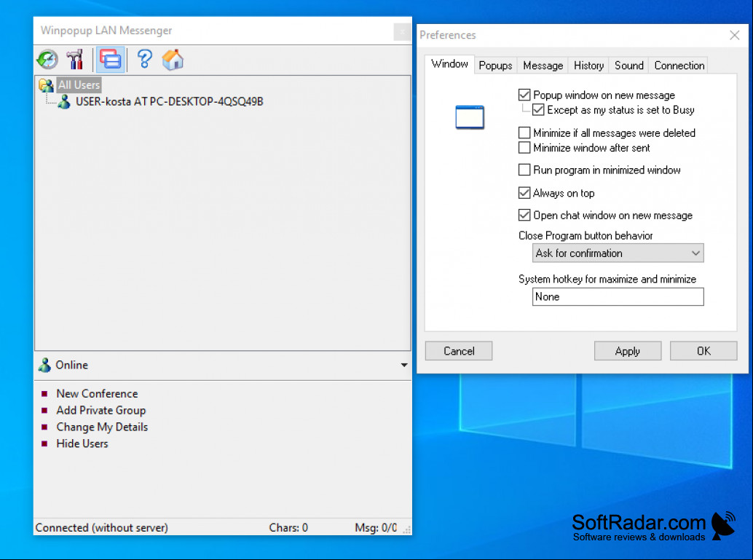The height and width of the screenshot is (560, 753).
Task: Click the System hotkey input field
Action: tap(618, 297)
